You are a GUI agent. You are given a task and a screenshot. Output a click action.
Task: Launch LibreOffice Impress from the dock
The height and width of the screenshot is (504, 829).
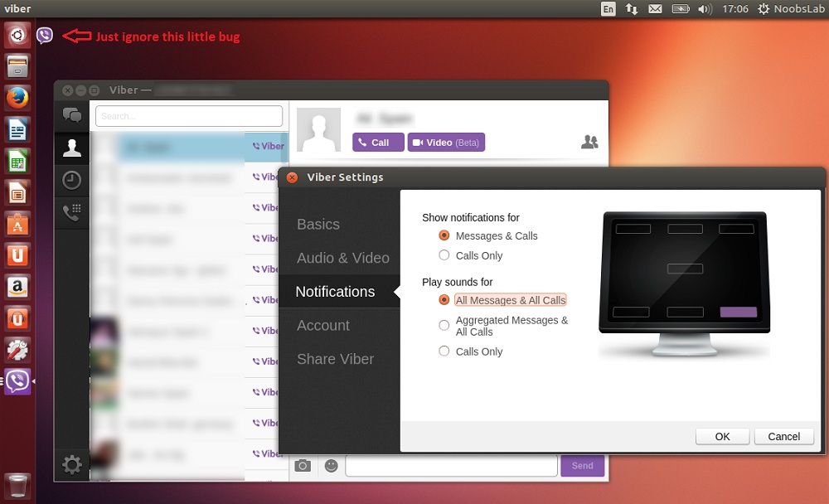click(x=17, y=193)
